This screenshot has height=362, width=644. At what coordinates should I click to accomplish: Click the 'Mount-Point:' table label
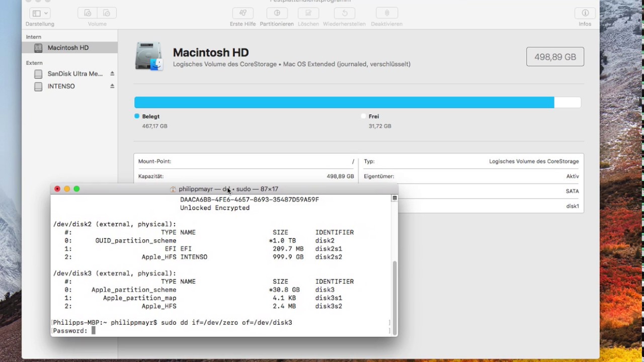pyautogui.click(x=155, y=161)
